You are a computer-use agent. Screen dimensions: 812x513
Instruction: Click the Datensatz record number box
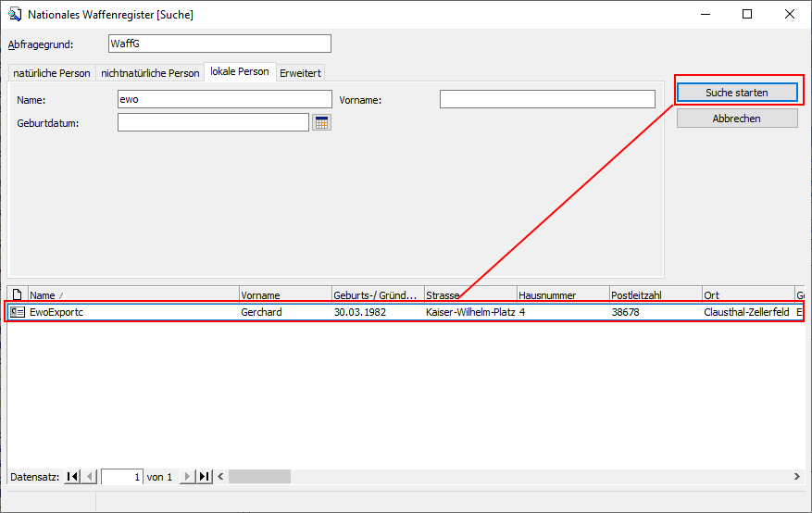coord(121,477)
